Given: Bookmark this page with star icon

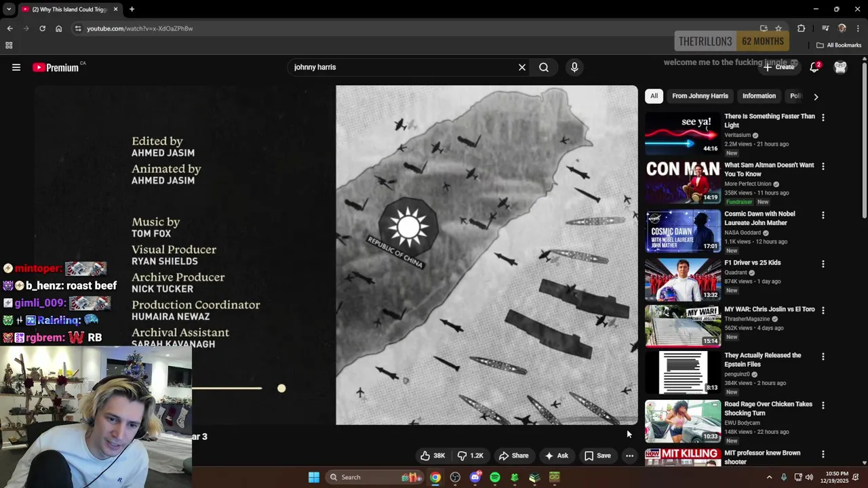Looking at the screenshot, I should pos(778,28).
